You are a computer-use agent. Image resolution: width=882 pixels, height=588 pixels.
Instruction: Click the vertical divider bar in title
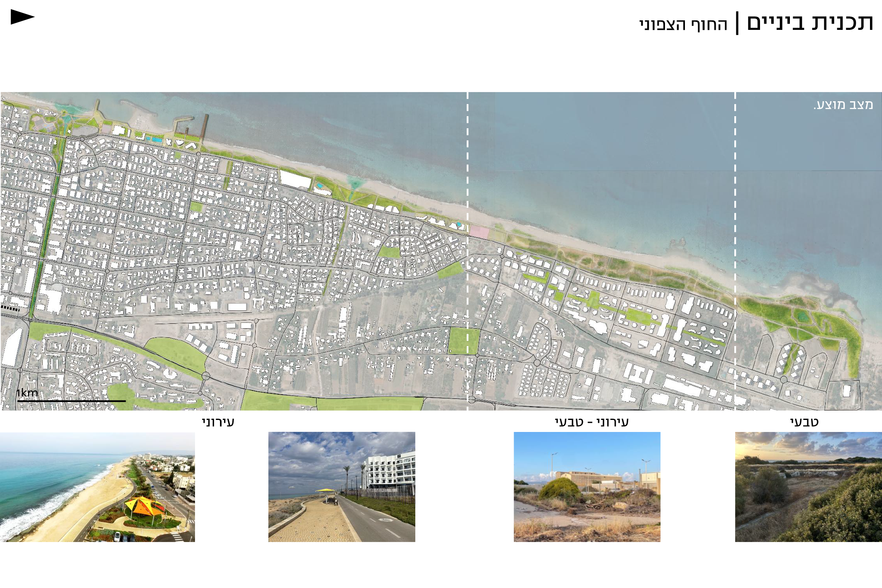[737, 23]
